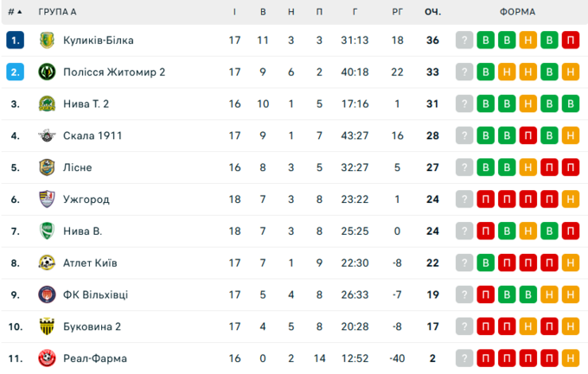Click Реал-Фарма's orange Н form badge
This screenshot has height=374, width=588.
tap(570, 358)
